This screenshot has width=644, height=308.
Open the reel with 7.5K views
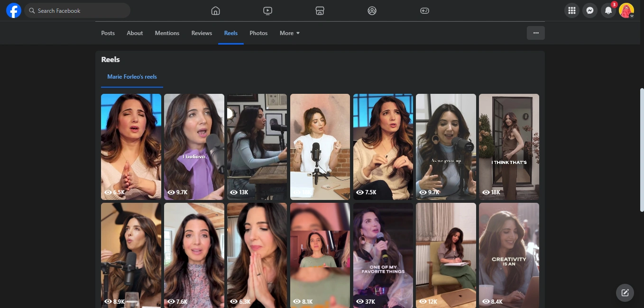pos(383,147)
